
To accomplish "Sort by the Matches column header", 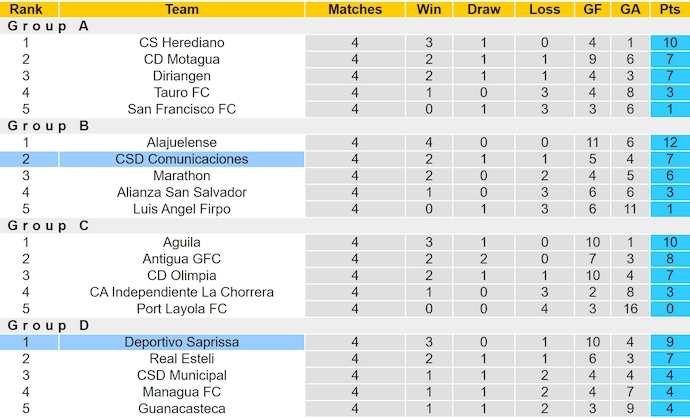I will [x=355, y=9].
